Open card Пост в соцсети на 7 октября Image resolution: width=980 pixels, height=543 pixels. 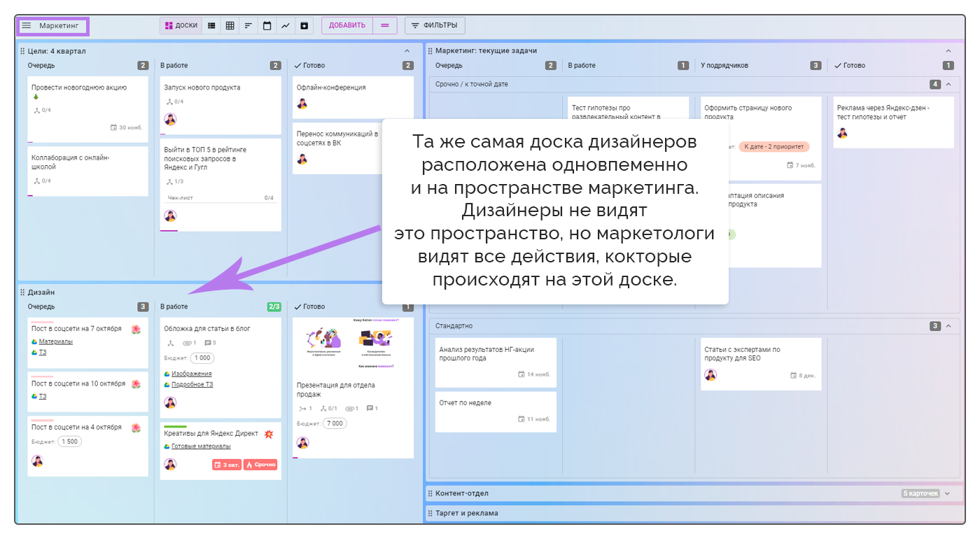87,342
